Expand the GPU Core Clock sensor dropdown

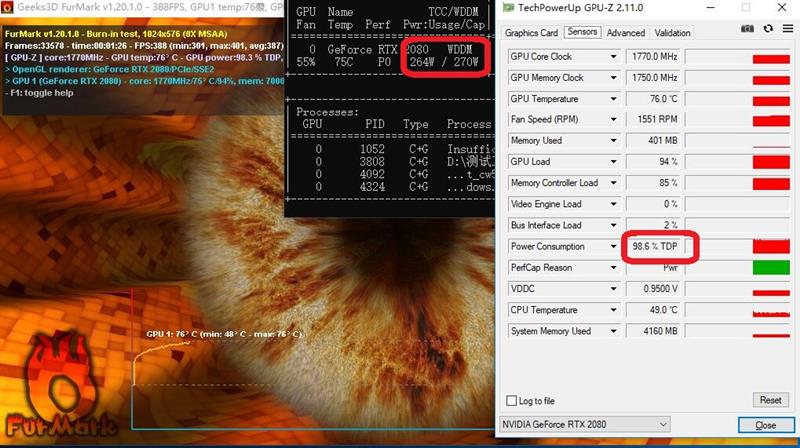click(x=613, y=57)
